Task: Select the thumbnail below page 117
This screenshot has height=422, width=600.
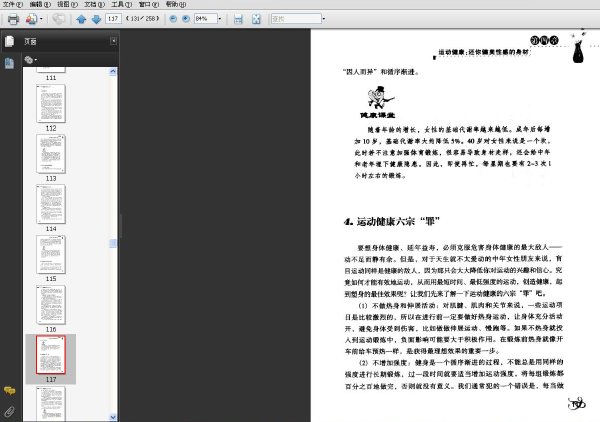Action: 51,403
